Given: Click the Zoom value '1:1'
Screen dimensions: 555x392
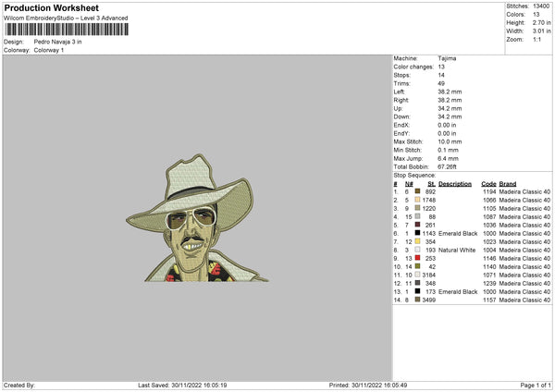Looking at the screenshot, I should pos(536,40).
